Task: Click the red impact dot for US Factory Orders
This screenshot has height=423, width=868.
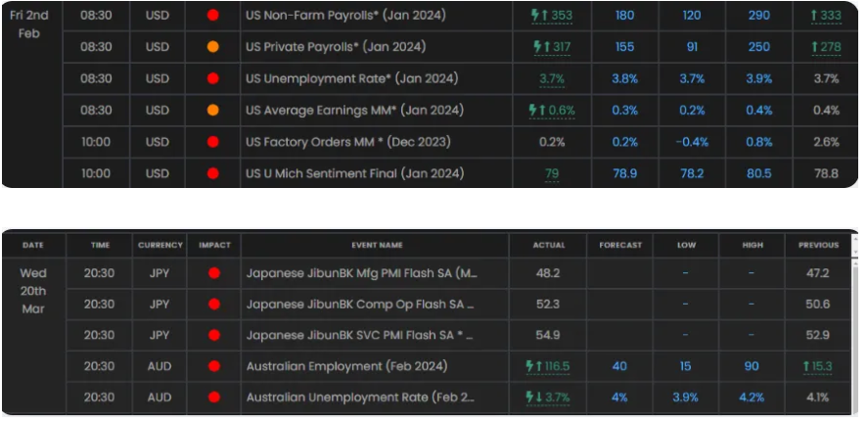Action: coord(212,142)
